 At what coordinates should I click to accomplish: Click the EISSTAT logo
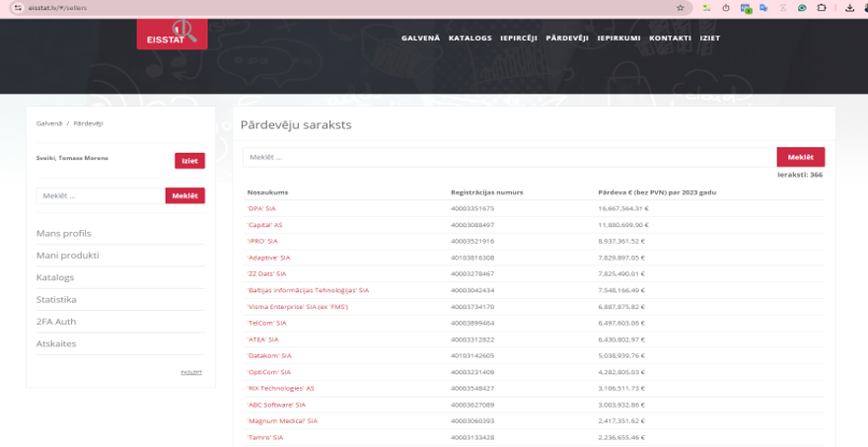point(173,34)
